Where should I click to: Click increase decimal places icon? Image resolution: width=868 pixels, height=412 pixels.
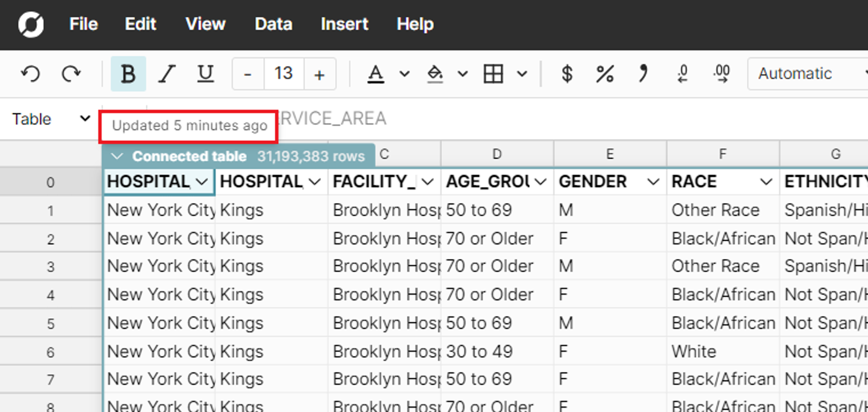click(722, 74)
